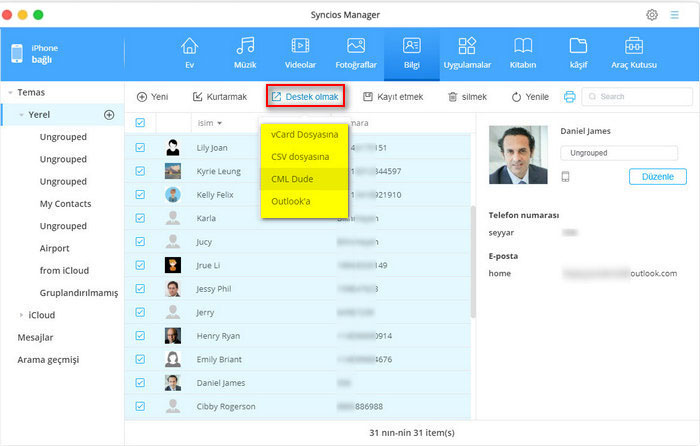This screenshot has height=446, width=700.
Task: Click the Düzenle edit button
Action: click(x=658, y=176)
